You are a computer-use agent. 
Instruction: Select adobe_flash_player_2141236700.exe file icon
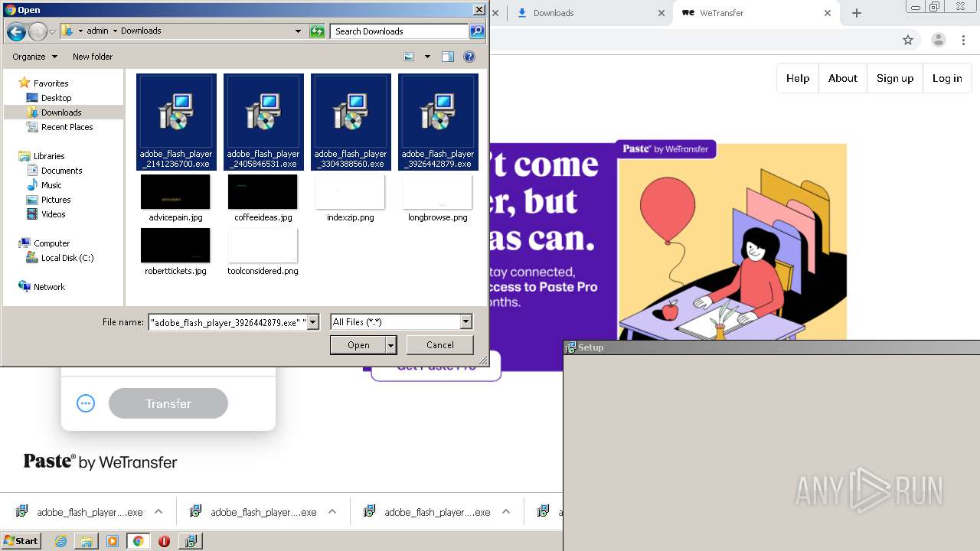click(x=176, y=122)
